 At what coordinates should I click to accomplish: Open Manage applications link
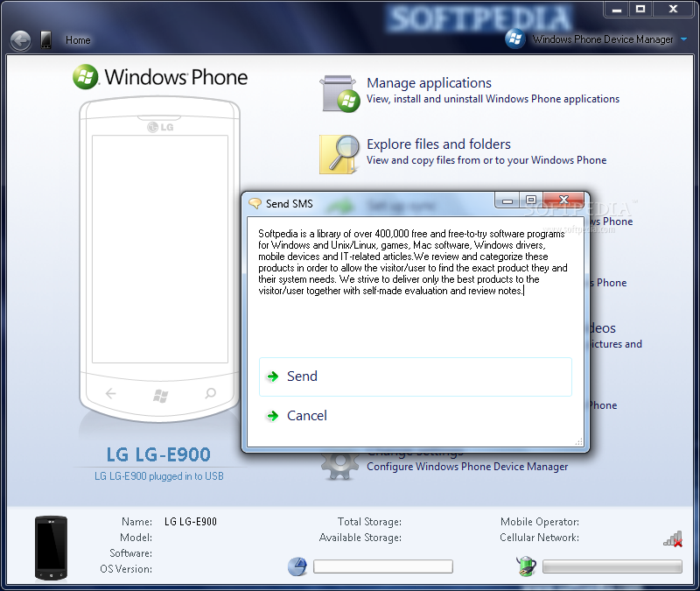(429, 83)
